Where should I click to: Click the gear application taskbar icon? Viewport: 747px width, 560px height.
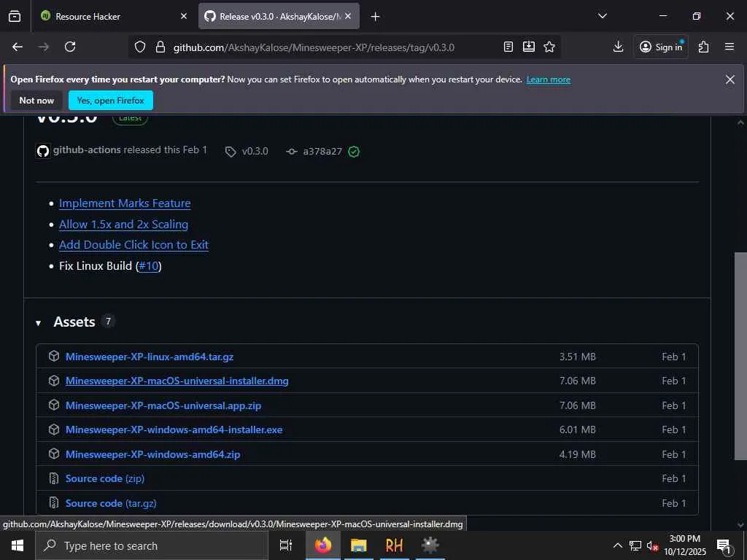430,545
